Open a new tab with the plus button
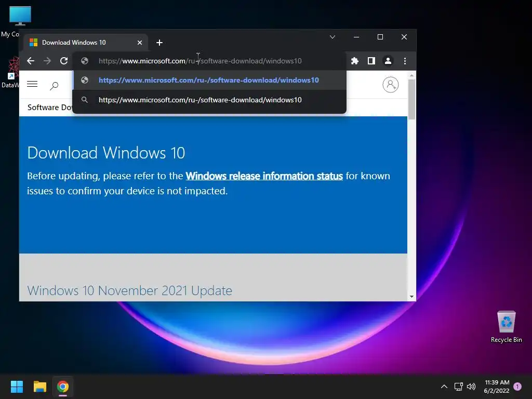The width and height of the screenshot is (532, 399). (159, 43)
